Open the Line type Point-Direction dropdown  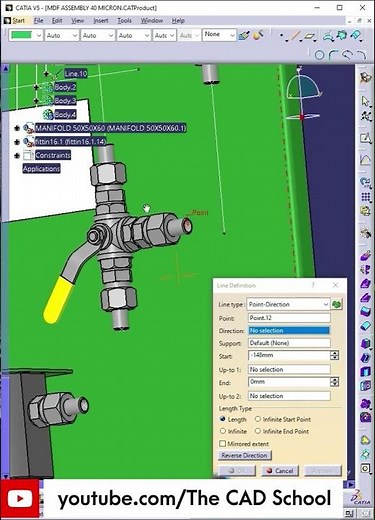click(288, 304)
